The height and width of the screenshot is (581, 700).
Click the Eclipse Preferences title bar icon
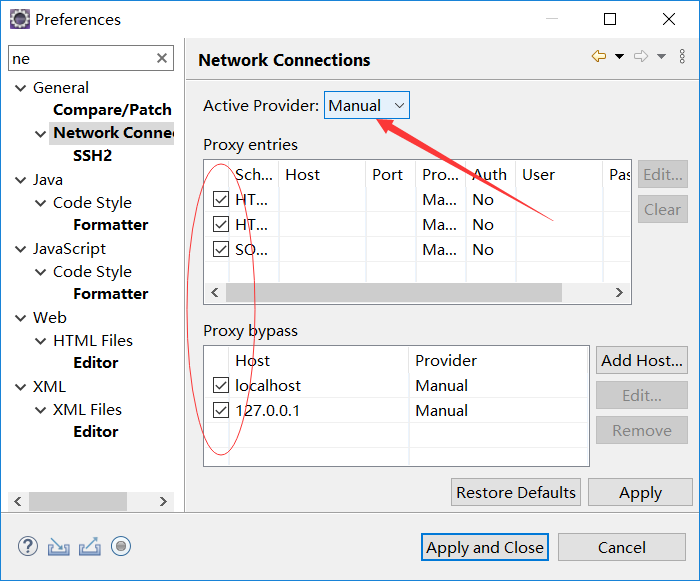[19, 19]
